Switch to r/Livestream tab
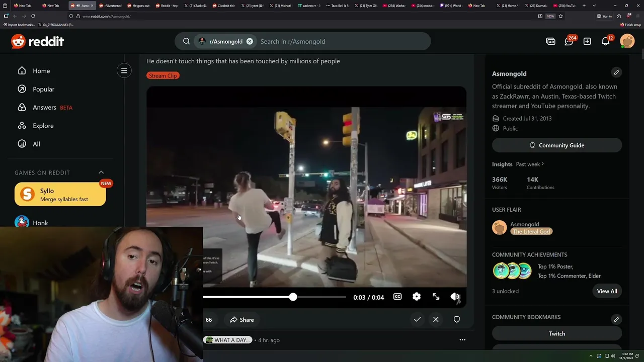644x362 pixels. coord(110,6)
